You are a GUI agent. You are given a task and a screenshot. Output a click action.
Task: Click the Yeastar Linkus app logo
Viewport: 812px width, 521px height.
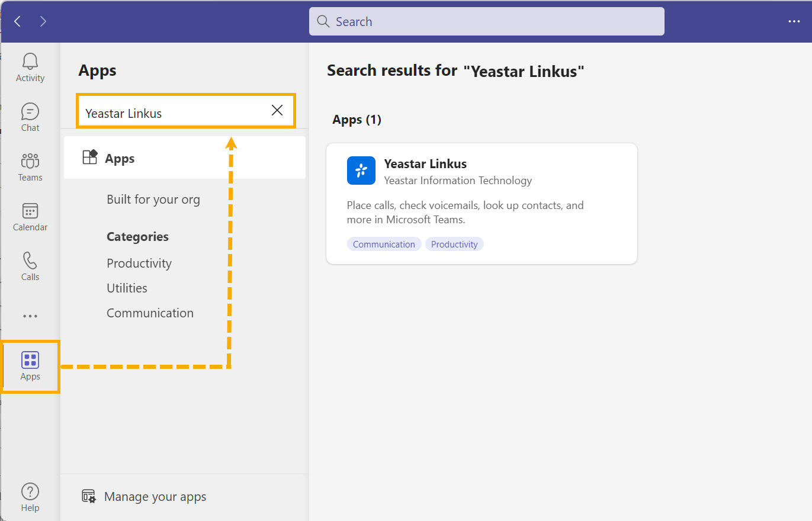coord(361,171)
